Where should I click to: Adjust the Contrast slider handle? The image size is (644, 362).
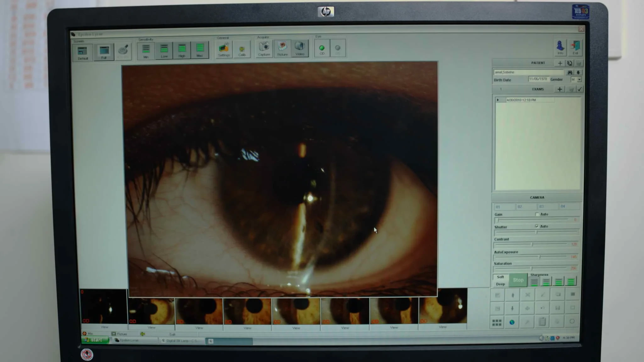point(532,244)
